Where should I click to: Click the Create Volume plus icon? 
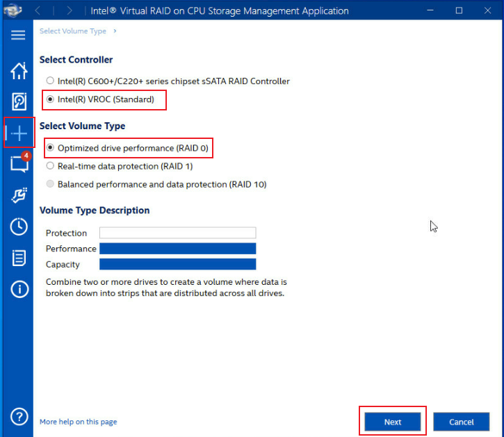[x=19, y=133]
